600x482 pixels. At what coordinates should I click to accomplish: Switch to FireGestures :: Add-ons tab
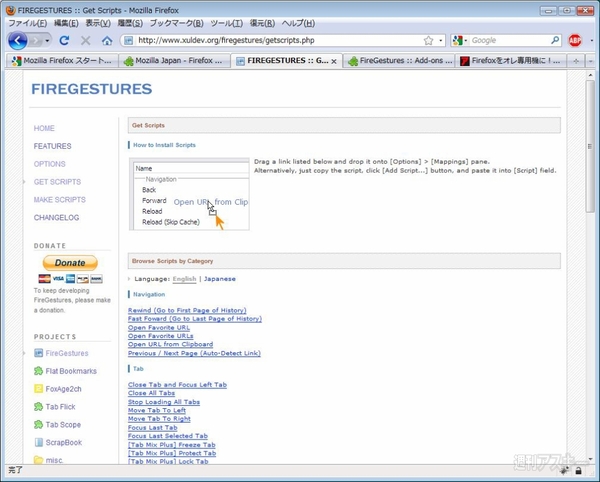pyautogui.click(x=399, y=60)
